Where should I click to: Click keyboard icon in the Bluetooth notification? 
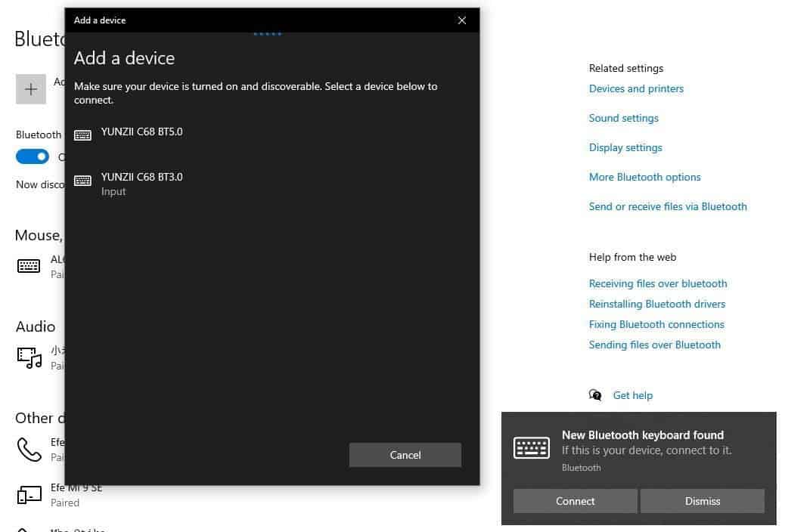(x=532, y=447)
